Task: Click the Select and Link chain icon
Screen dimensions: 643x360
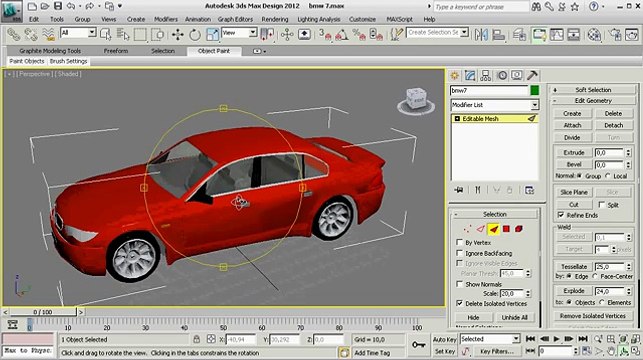Action: click(14, 35)
